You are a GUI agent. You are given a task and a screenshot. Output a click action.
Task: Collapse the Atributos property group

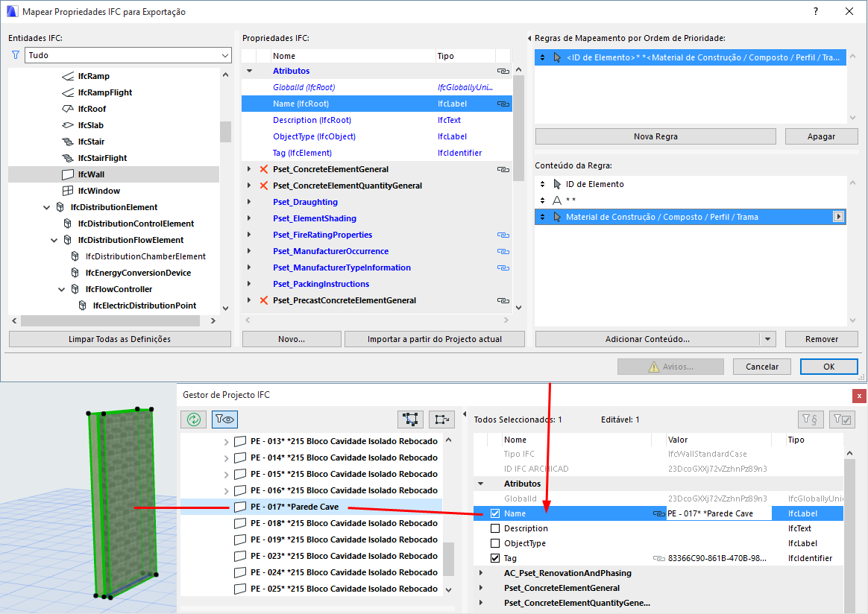249,71
